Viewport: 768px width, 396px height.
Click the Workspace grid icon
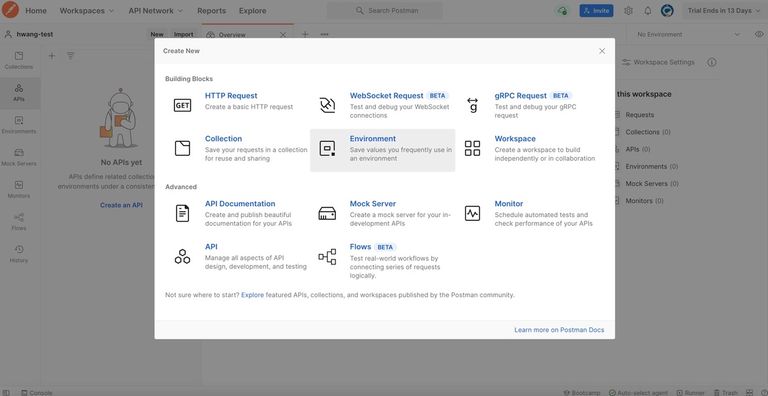click(x=472, y=148)
